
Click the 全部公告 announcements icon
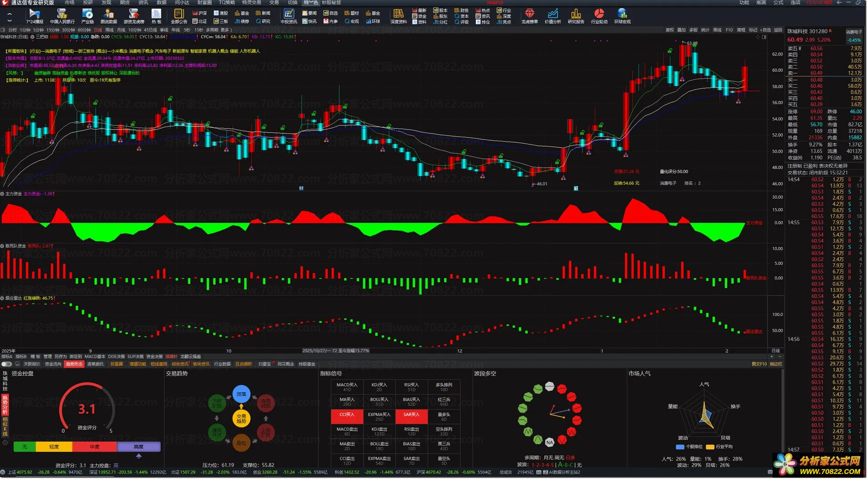tap(179, 16)
